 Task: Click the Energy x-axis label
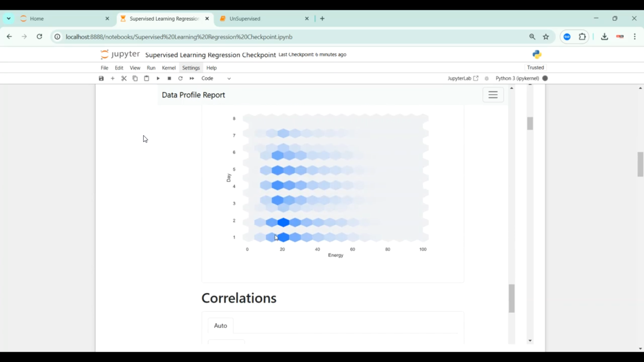click(336, 255)
